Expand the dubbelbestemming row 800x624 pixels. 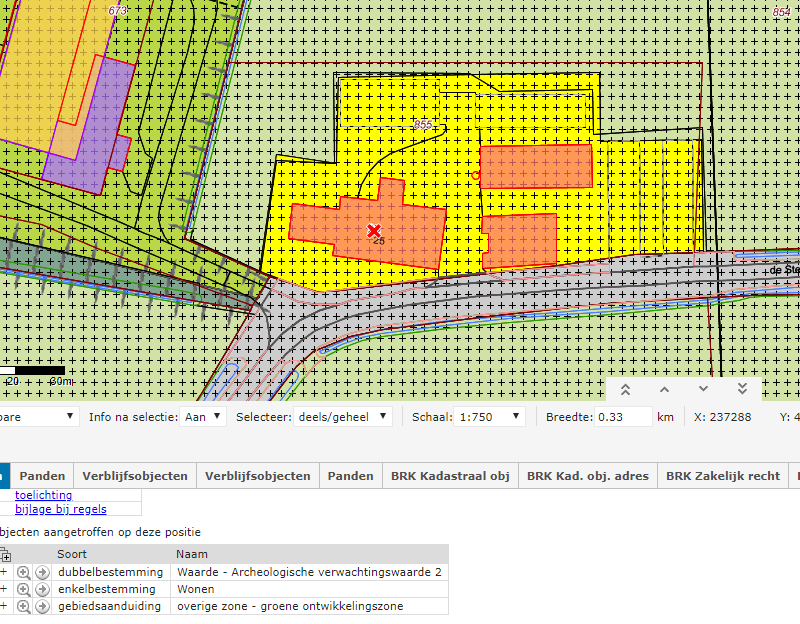[x=4, y=572]
